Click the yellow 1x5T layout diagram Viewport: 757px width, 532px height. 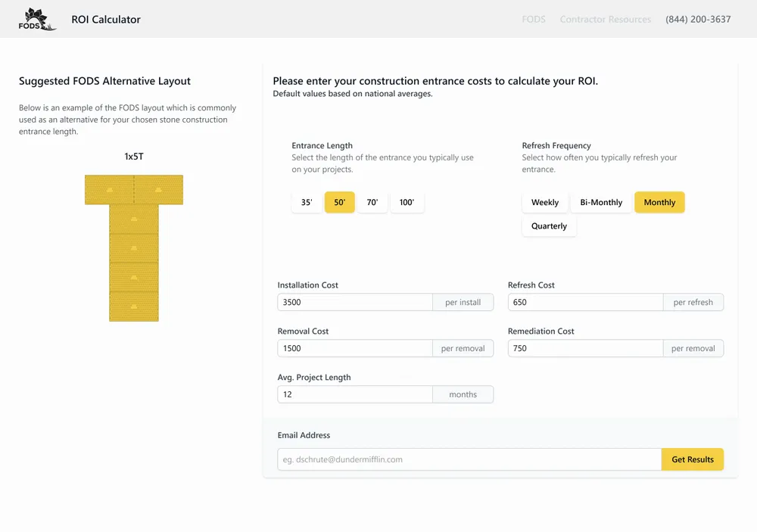pos(134,248)
